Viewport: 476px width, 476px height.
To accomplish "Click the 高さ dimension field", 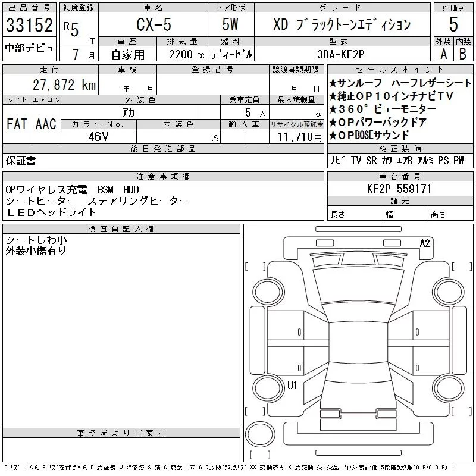I will (x=451, y=214).
